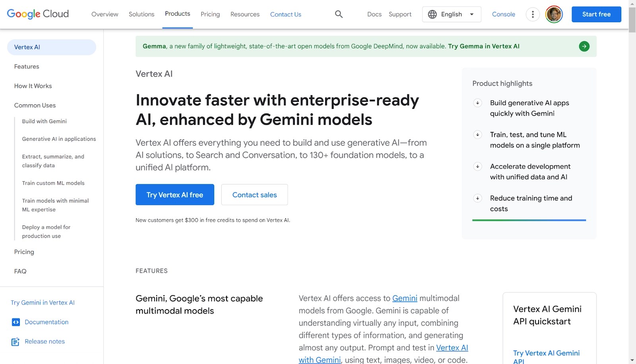Click the globe language icon

click(x=432, y=14)
